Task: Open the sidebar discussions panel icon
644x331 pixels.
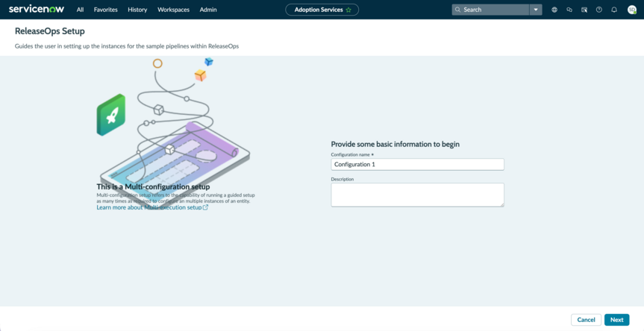Action: 584,10
